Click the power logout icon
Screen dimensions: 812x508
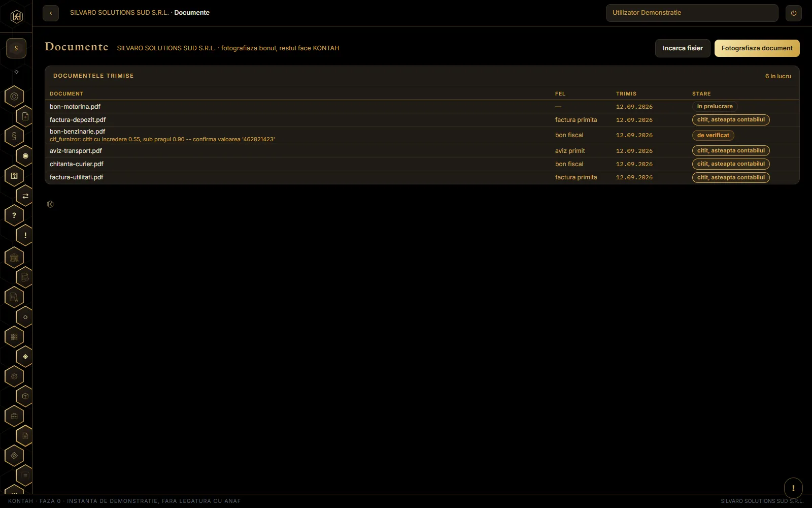(x=794, y=13)
